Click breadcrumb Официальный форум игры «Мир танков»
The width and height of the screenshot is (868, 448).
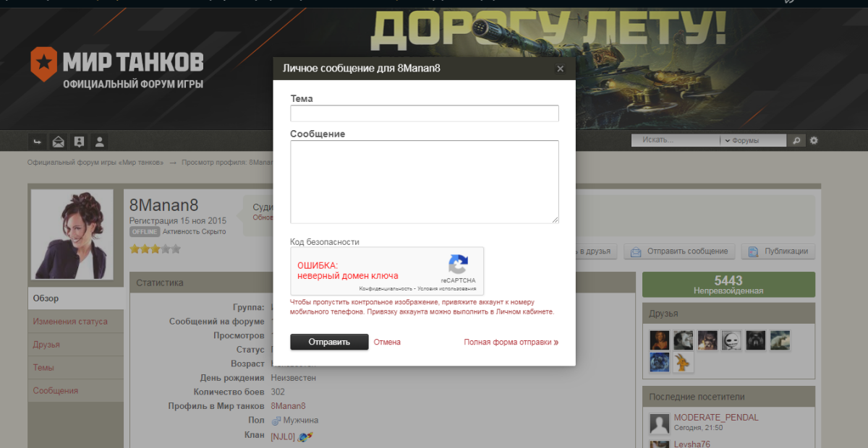(95, 163)
